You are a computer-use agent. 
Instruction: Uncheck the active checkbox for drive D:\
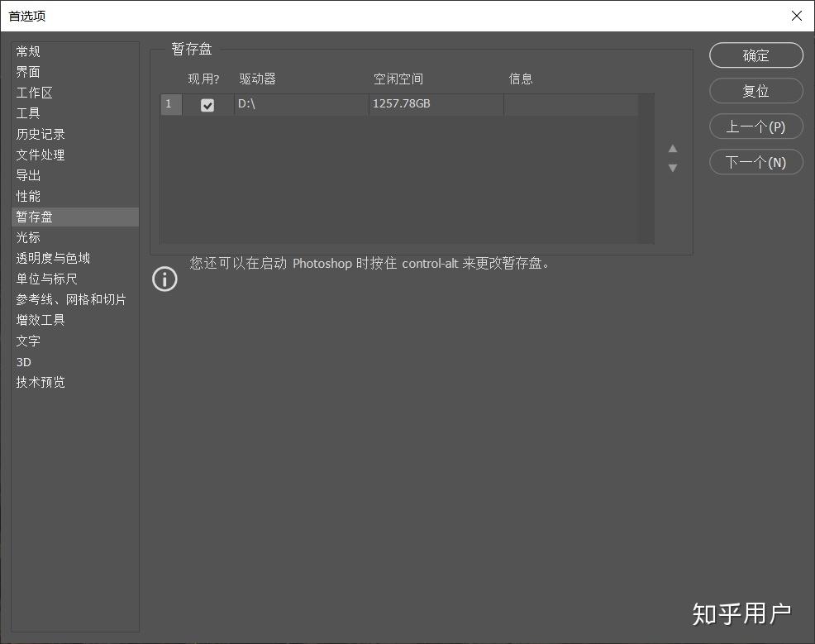[207, 104]
